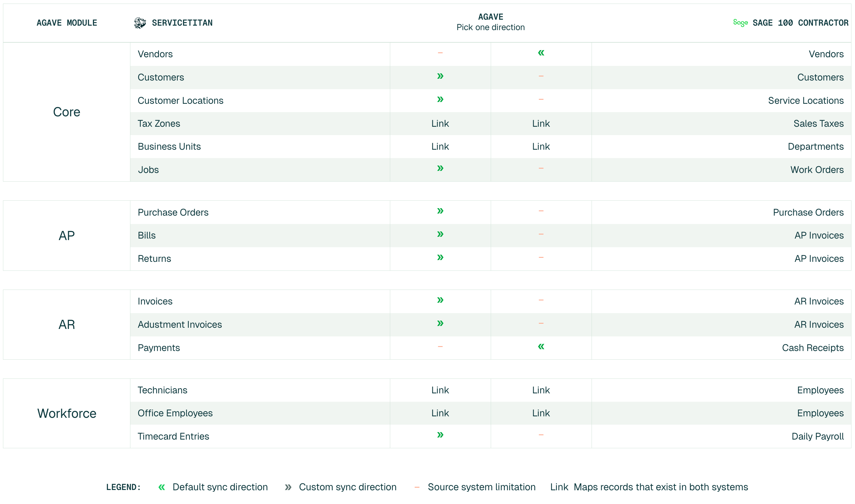The height and width of the screenshot is (504, 855).
Task: Click the gray custom sync legend arrow
Action: pyautogui.click(x=288, y=487)
